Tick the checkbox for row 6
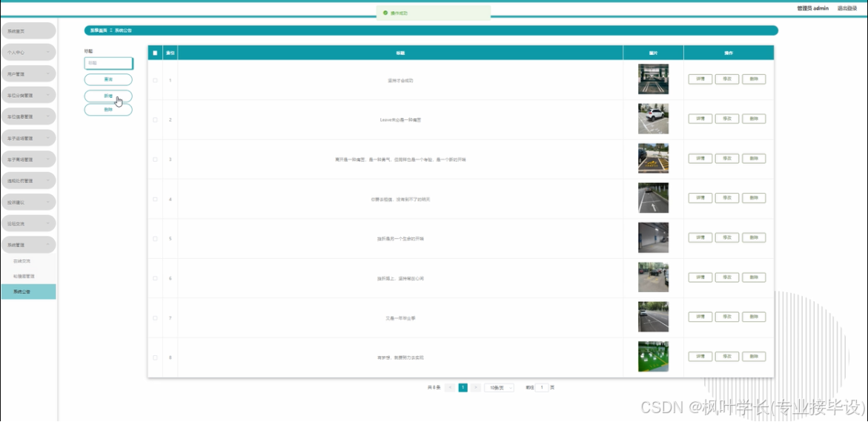The height and width of the screenshot is (422, 868). [x=155, y=278]
